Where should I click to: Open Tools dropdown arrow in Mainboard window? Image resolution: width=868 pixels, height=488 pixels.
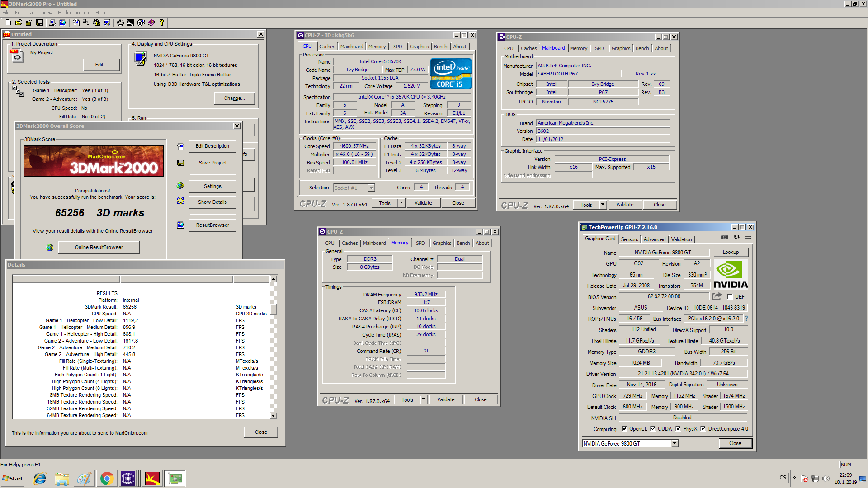tap(603, 205)
